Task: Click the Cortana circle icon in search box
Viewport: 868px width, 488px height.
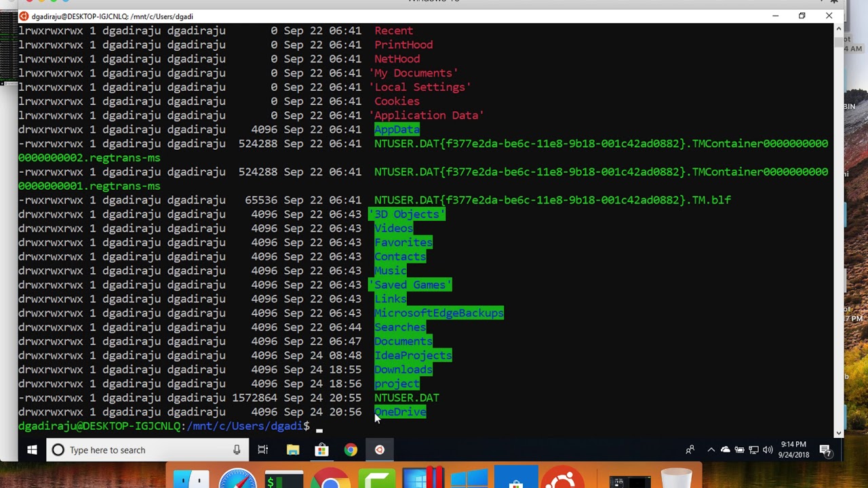Action: click(58, 450)
